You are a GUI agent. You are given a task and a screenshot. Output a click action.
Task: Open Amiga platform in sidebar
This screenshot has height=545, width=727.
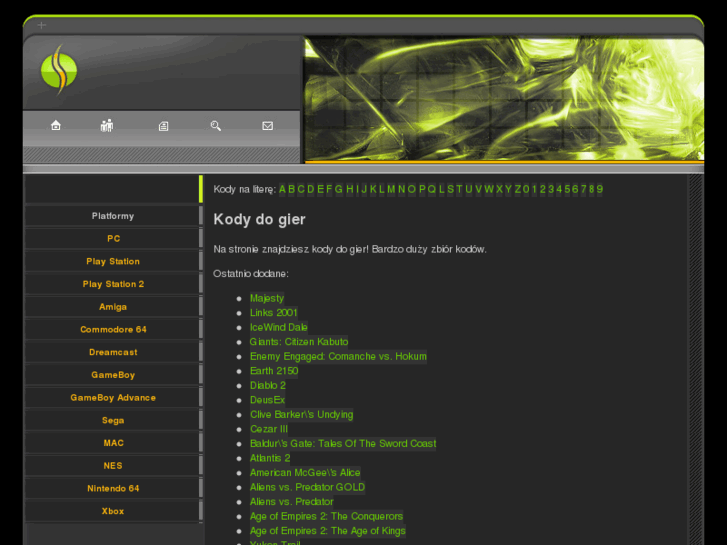coord(113,307)
